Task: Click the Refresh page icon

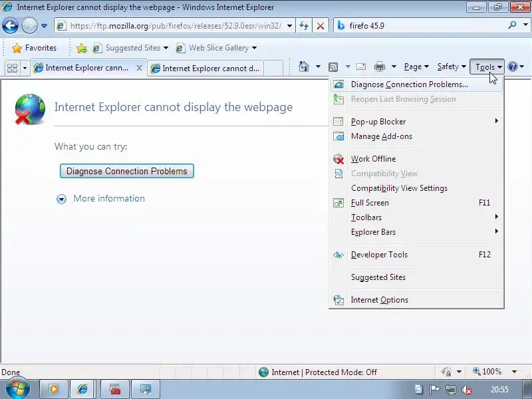Action: (304, 26)
